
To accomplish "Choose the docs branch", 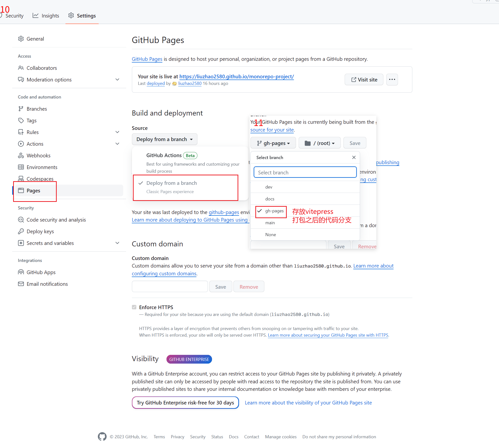I will 305,199.
